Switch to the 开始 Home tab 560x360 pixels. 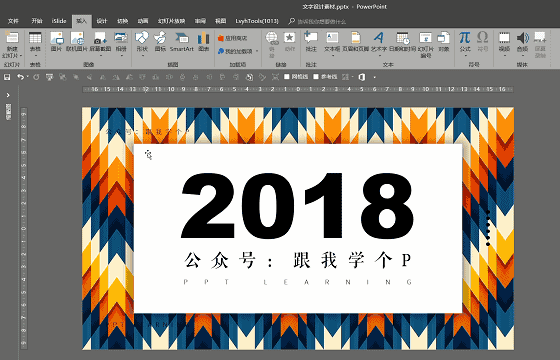(x=37, y=21)
